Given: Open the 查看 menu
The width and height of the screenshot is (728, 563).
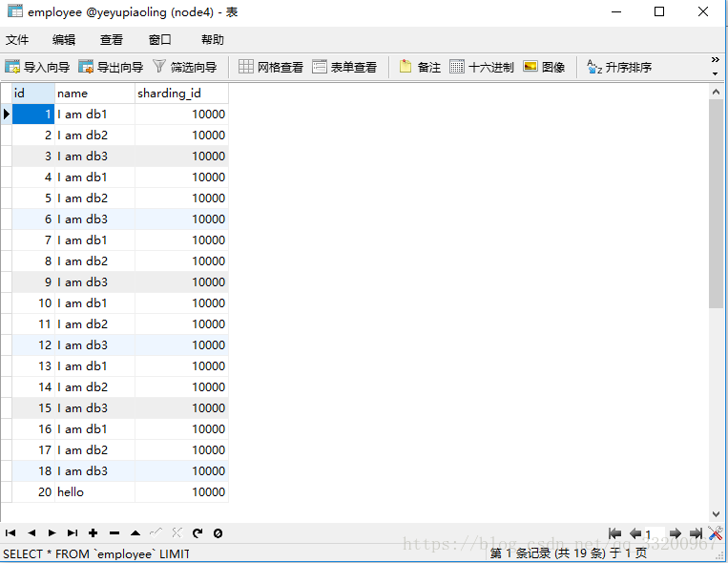Looking at the screenshot, I should [112, 39].
